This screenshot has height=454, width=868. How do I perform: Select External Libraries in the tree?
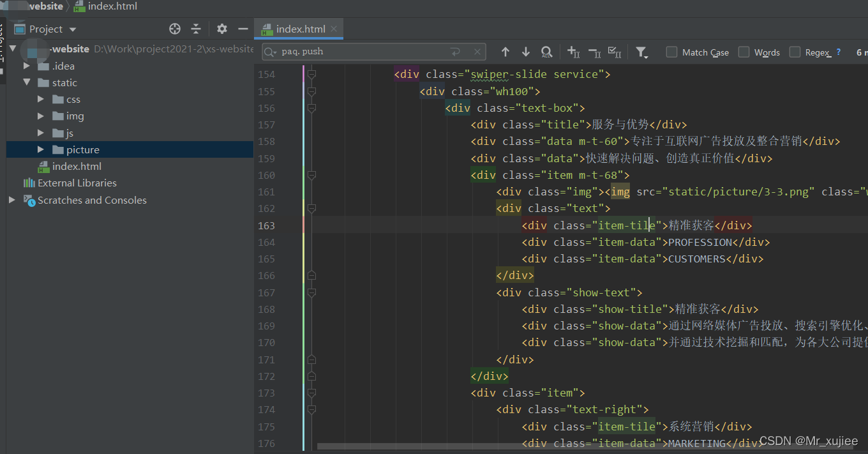(77, 183)
